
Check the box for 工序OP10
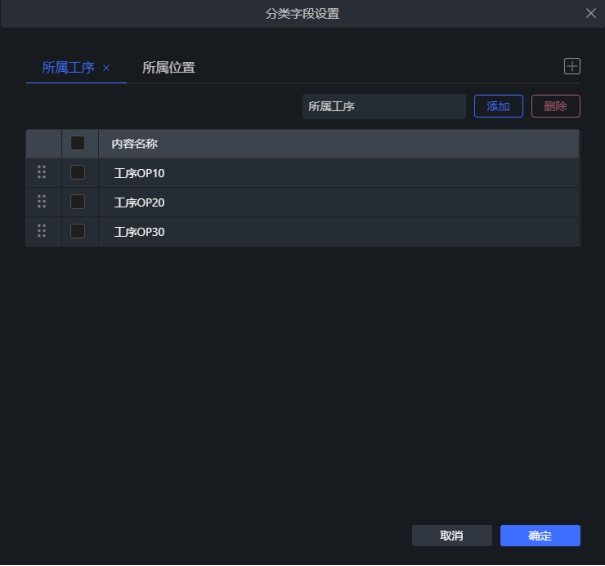78,172
